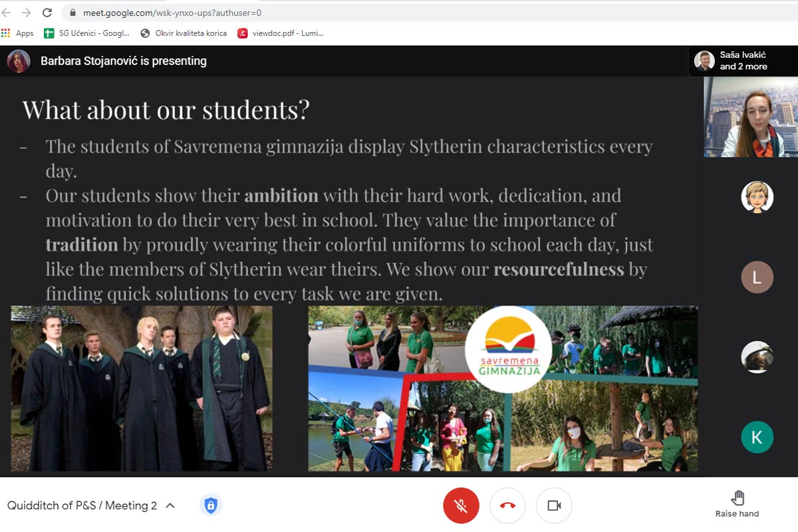
Task: Open SG Učenici bookmark
Action: pos(86,33)
